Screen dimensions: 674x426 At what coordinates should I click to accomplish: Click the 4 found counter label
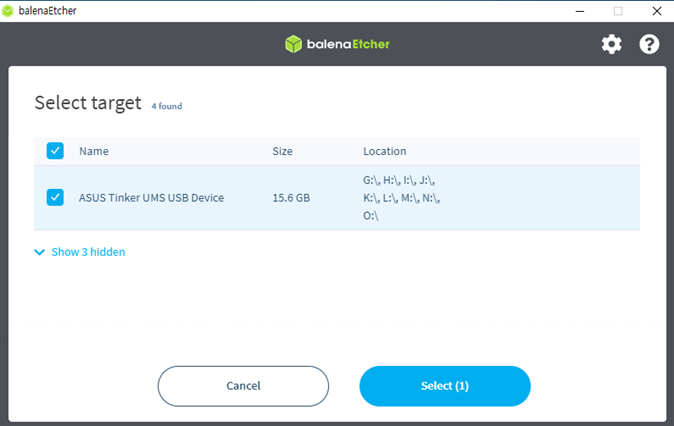pos(167,106)
